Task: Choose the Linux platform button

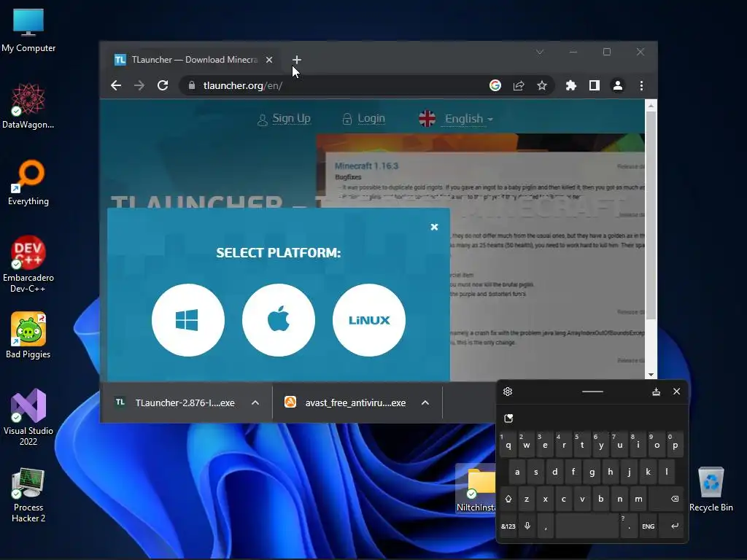Action: pyautogui.click(x=368, y=320)
